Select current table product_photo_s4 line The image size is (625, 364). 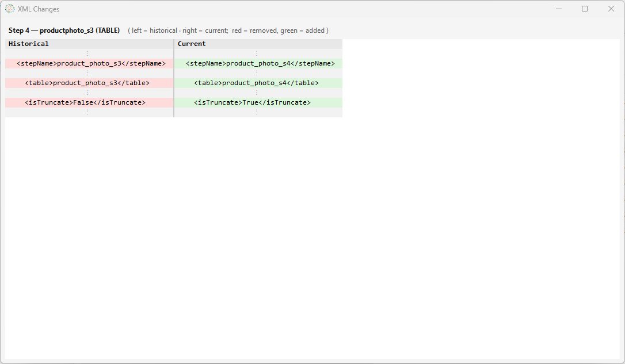[258, 83]
